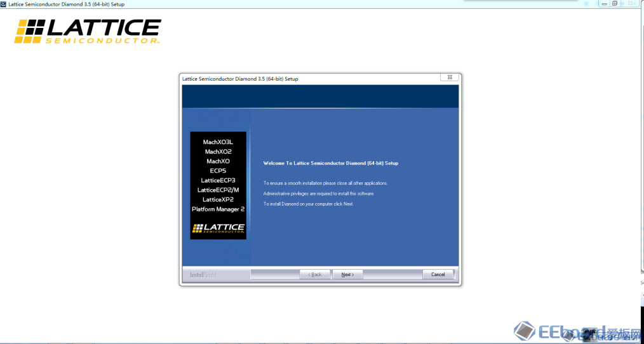Close the Diamond 3.5 Setup dialog
Image resolution: width=644 pixels, height=344 pixels.
pyautogui.click(x=449, y=77)
